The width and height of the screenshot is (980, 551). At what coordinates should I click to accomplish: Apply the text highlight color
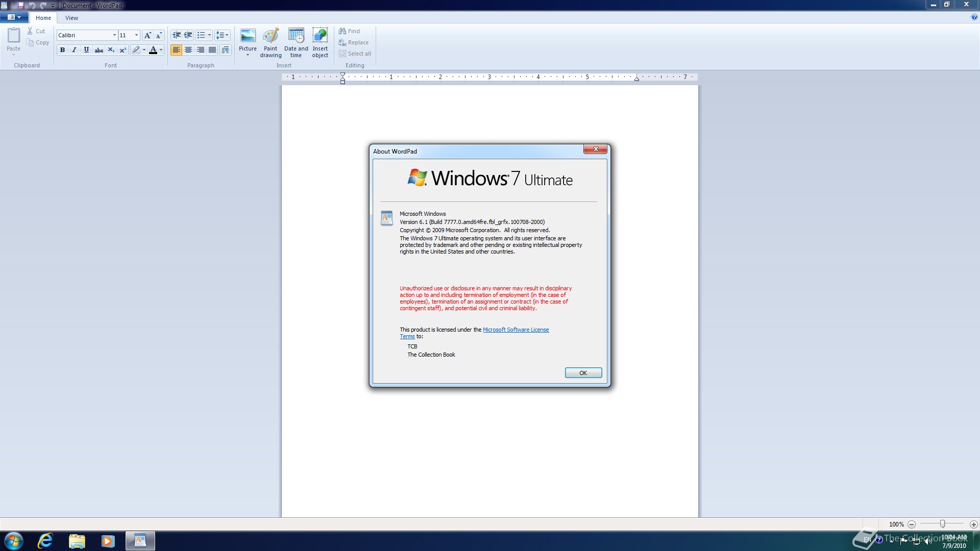coord(136,50)
